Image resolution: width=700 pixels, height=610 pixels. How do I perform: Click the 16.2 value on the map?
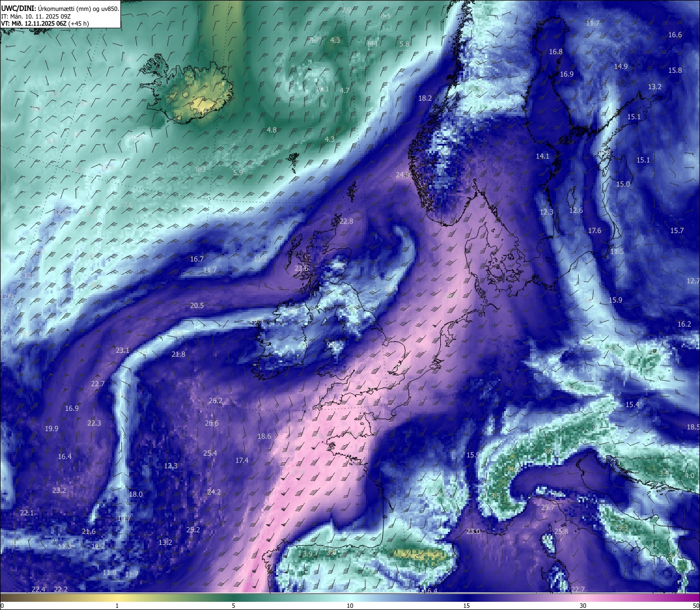click(684, 324)
